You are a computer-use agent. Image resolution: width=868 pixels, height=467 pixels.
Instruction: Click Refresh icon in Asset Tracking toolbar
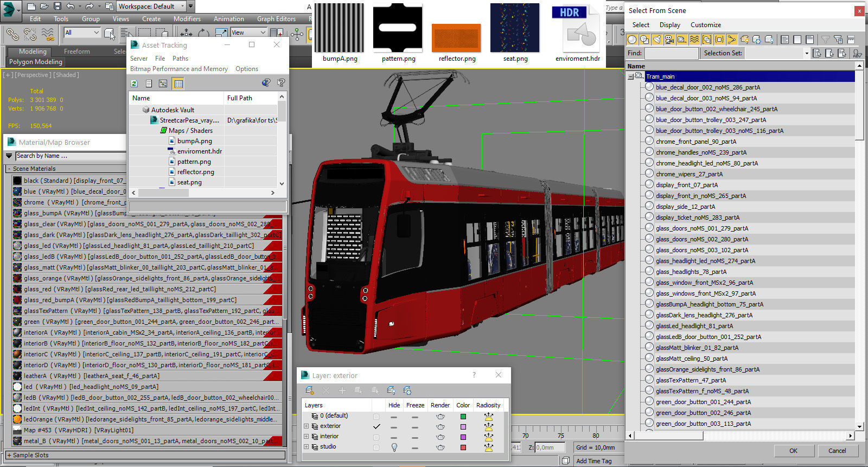[x=135, y=84]
